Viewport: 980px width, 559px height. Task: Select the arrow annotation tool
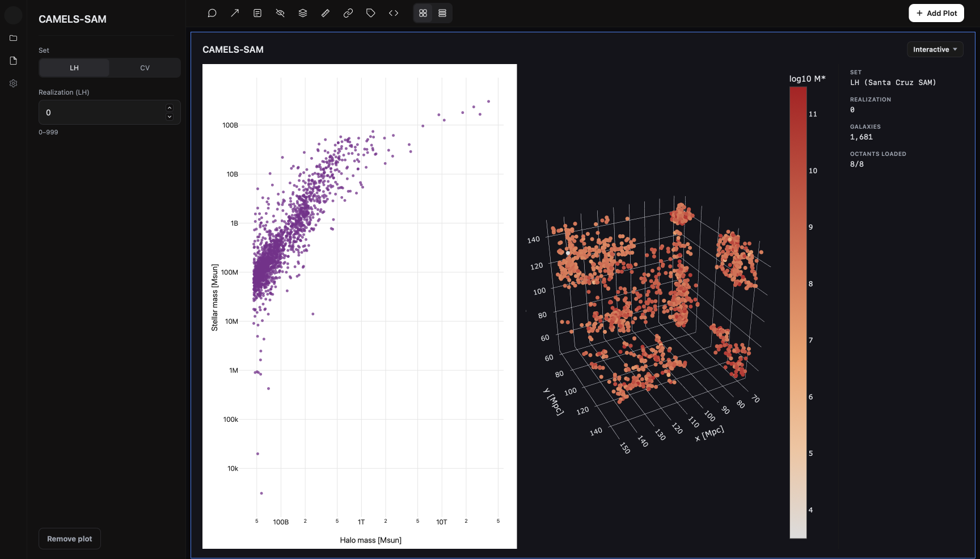point(235,13)
